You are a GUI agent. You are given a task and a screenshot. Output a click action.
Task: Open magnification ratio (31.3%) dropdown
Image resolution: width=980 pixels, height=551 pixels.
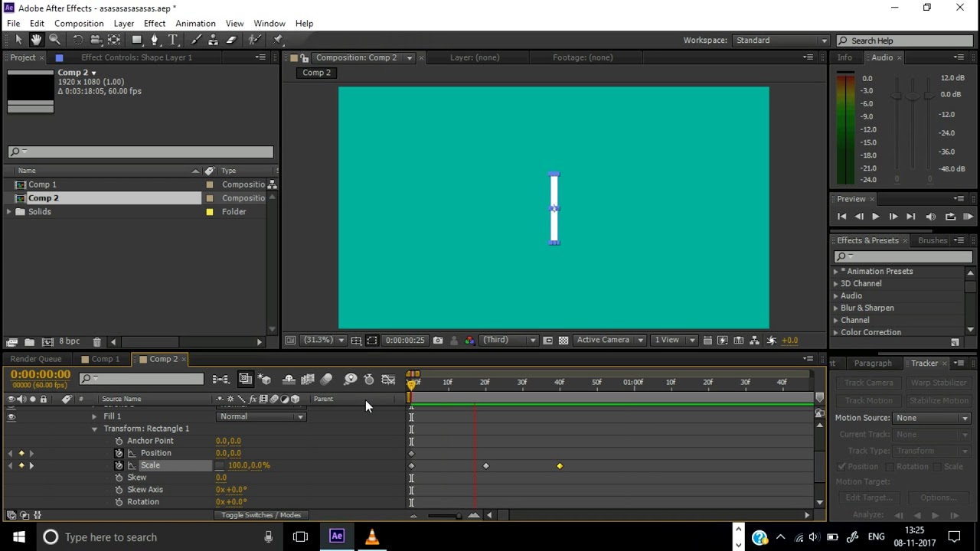coord(324,341)
